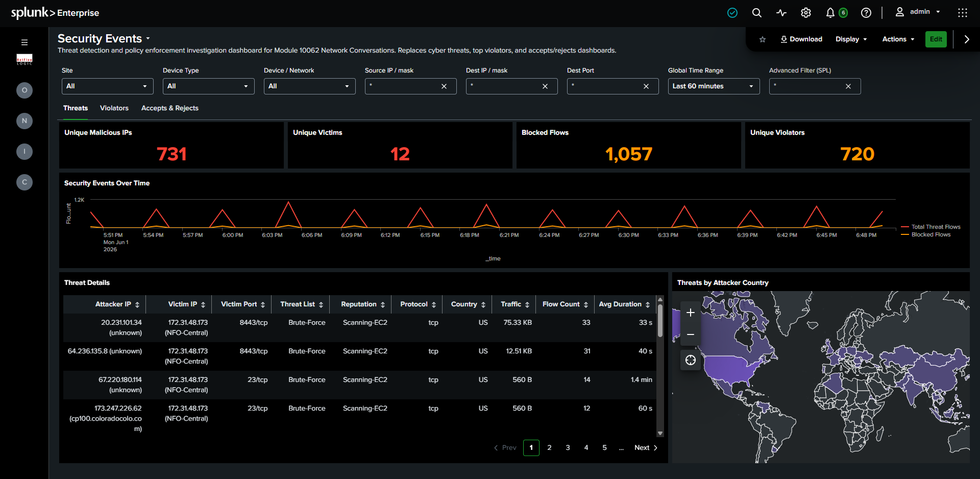This screenshot has height=479, width=980.
Task: Select the sidebar C circle icon
Action: (x=24, y=182)
